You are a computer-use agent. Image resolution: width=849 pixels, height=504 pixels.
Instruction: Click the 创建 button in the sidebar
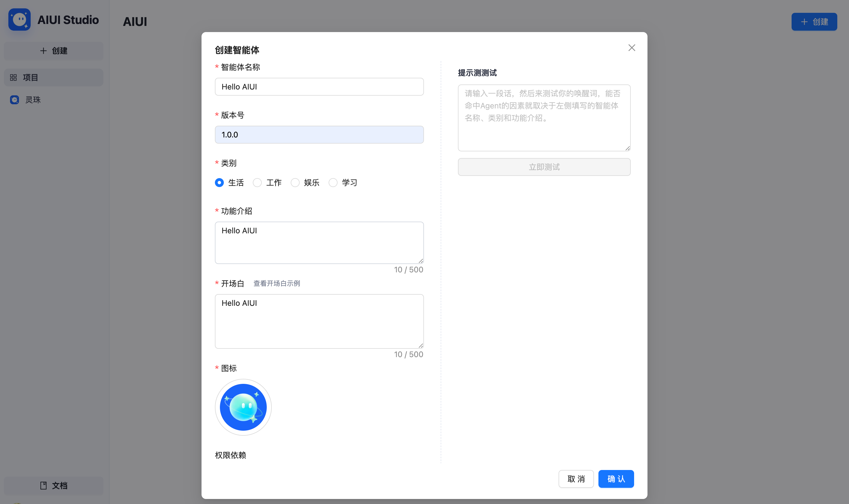click(54, 51)
